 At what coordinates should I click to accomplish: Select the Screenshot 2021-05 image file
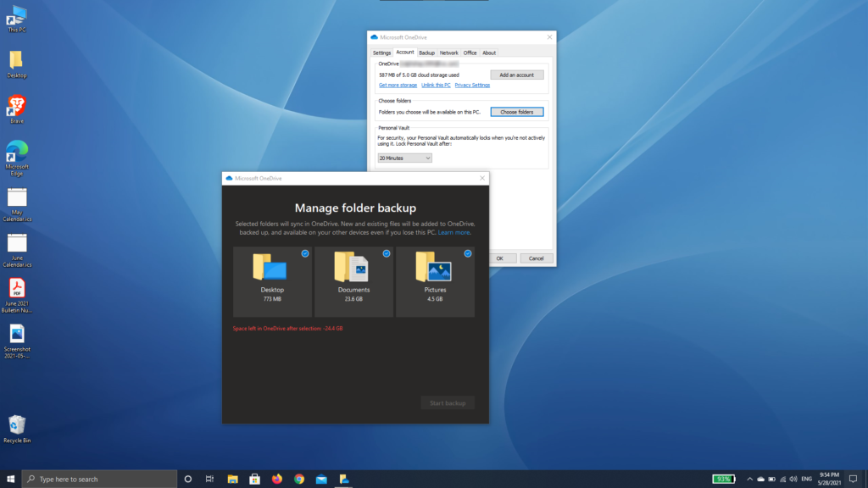pos(17,341)
